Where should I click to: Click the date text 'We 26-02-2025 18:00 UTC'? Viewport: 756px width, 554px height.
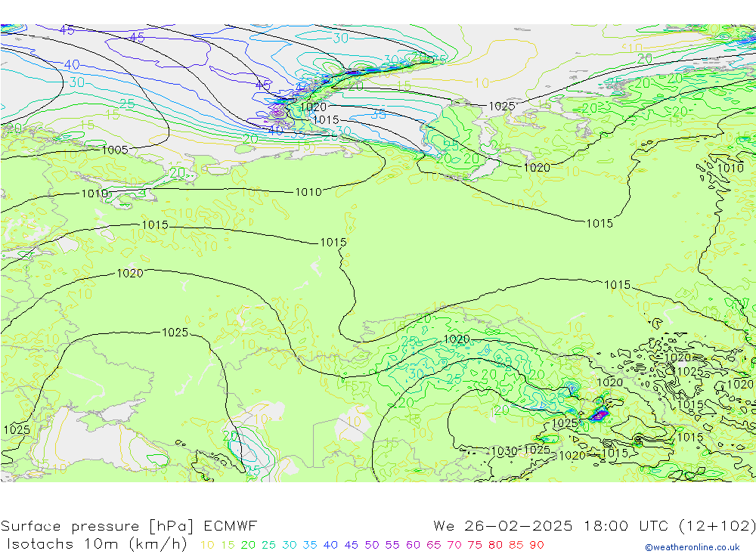551,525
